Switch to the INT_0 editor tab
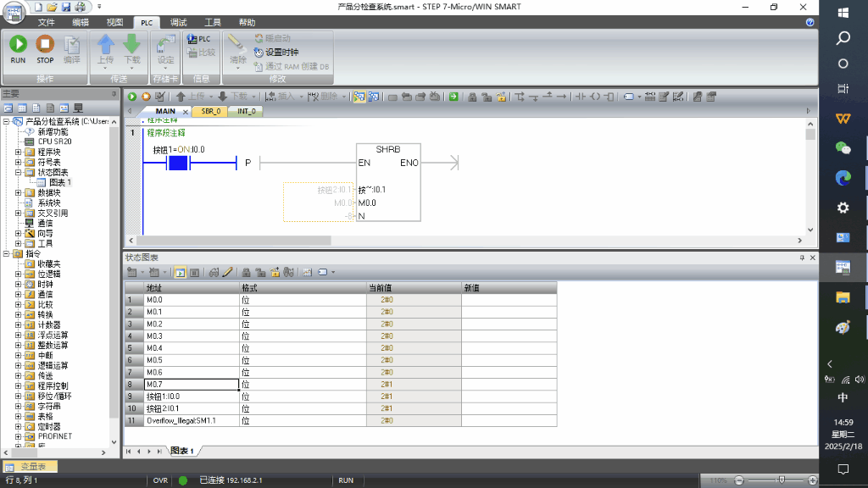This screenshot has width=868, height=488. coord(247,111)
